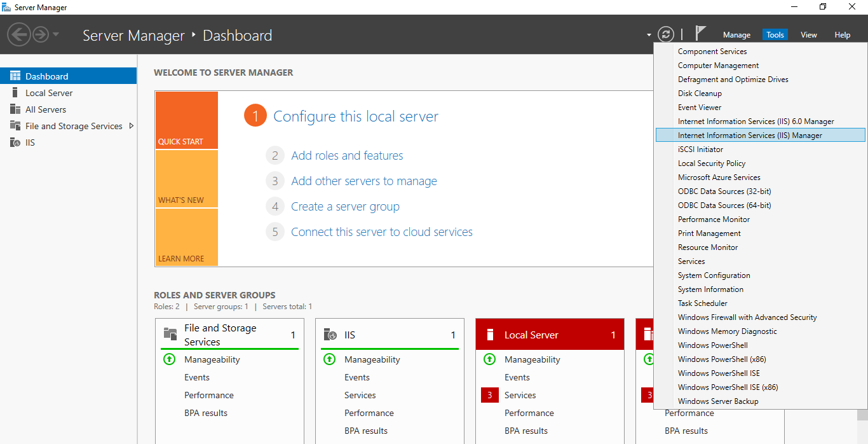Click Configure this local server link
Image resolution: width=868 pixels, height=444 pixels.
coord(355,116)
